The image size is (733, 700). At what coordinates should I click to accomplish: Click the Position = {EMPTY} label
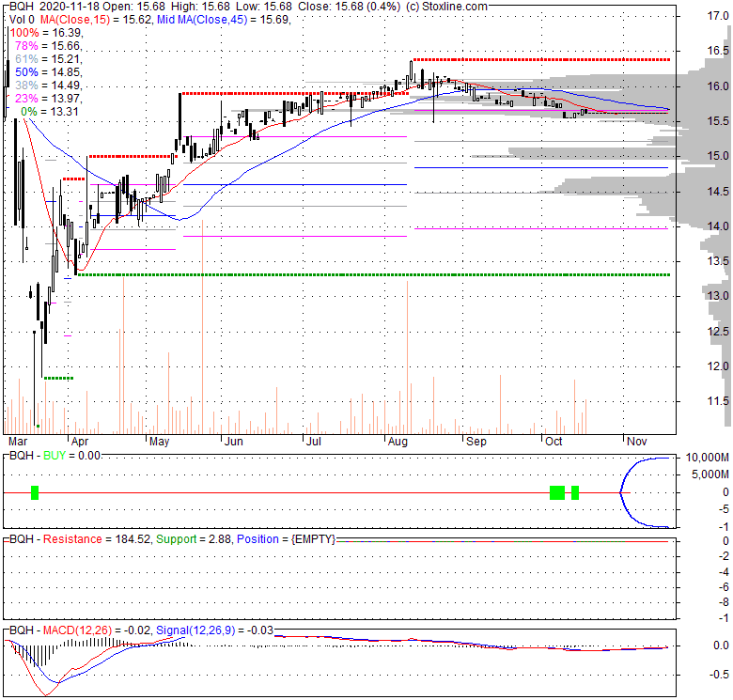pos(286,539)
